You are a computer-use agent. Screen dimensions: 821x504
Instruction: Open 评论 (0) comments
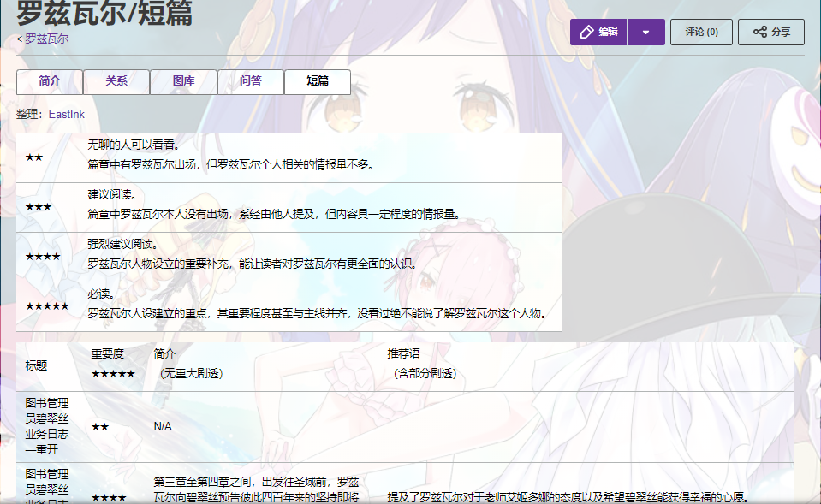point(701,32)
